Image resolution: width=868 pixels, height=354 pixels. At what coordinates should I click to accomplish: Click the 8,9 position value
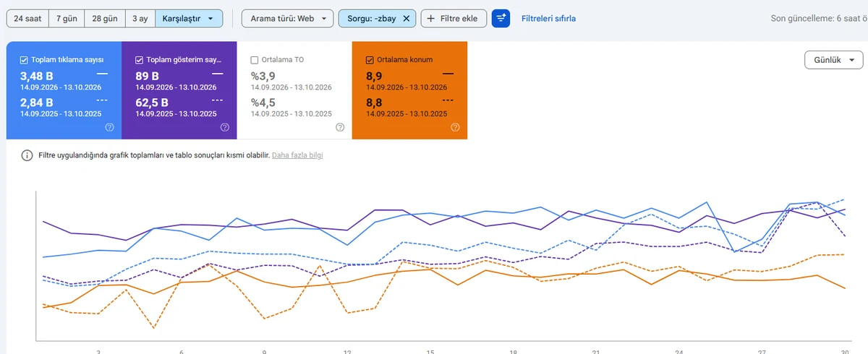click(375, 76)
